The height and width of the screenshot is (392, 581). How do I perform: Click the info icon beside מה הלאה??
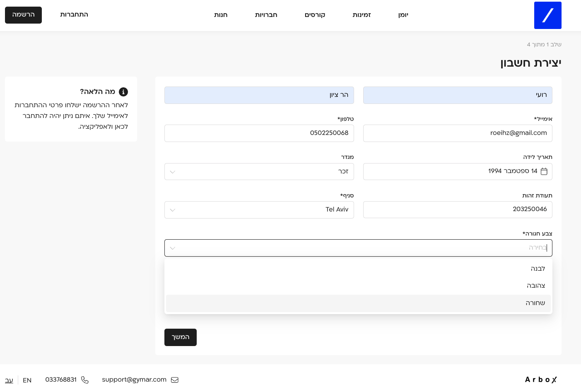[123, 92]
